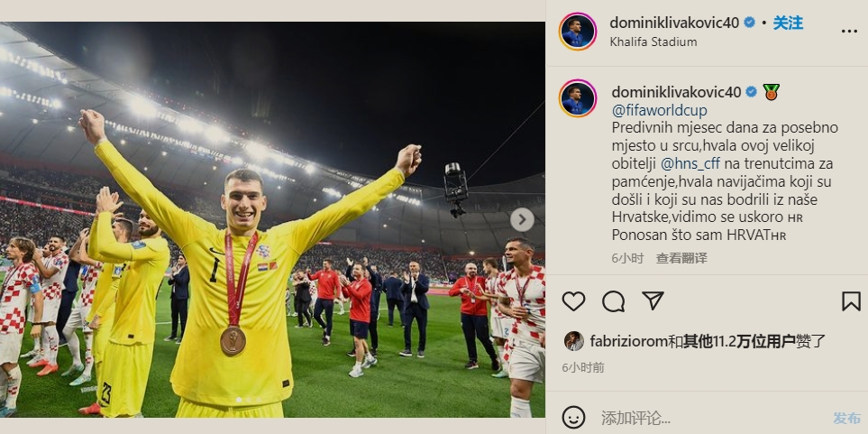Screen dimensions: 868x434
Task: Select the carousel pagination dots
Action: pyautogui.click(x=249, y=400)
